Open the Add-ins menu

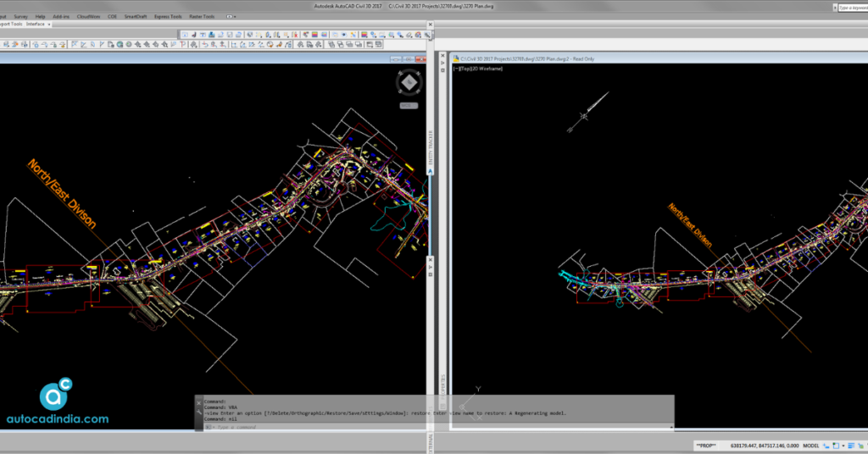(x=61, y=17)
